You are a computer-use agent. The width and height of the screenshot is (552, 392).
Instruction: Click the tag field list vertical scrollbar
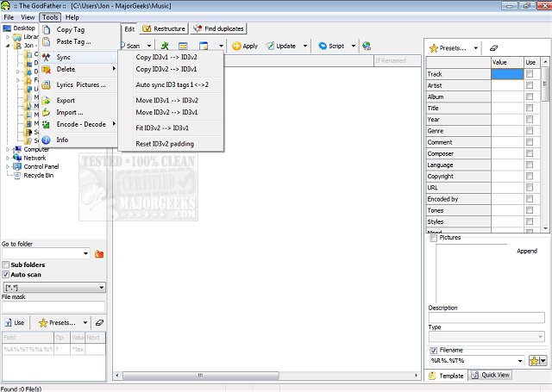click(545, 146)
